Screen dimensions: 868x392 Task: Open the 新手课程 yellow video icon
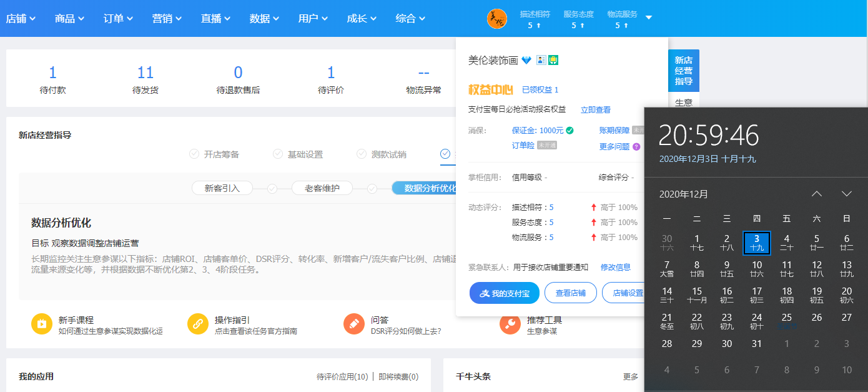point(41,324)
